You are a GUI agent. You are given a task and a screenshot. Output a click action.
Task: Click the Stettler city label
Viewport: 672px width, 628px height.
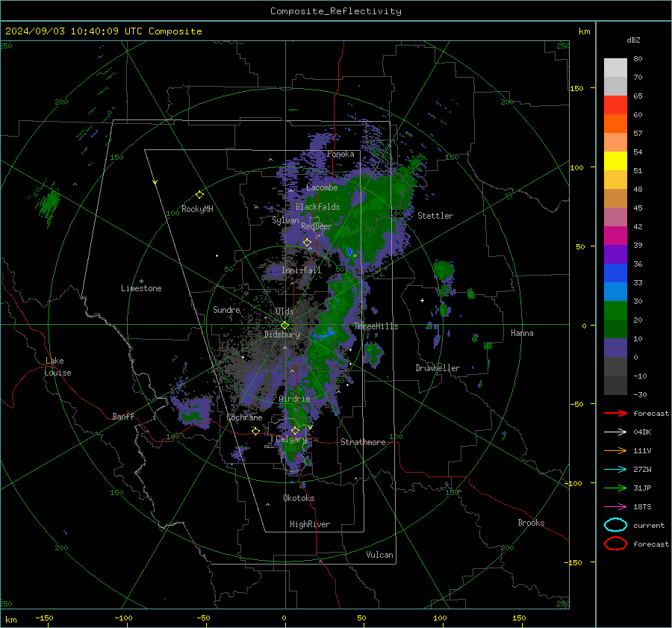tap(435, 216)
